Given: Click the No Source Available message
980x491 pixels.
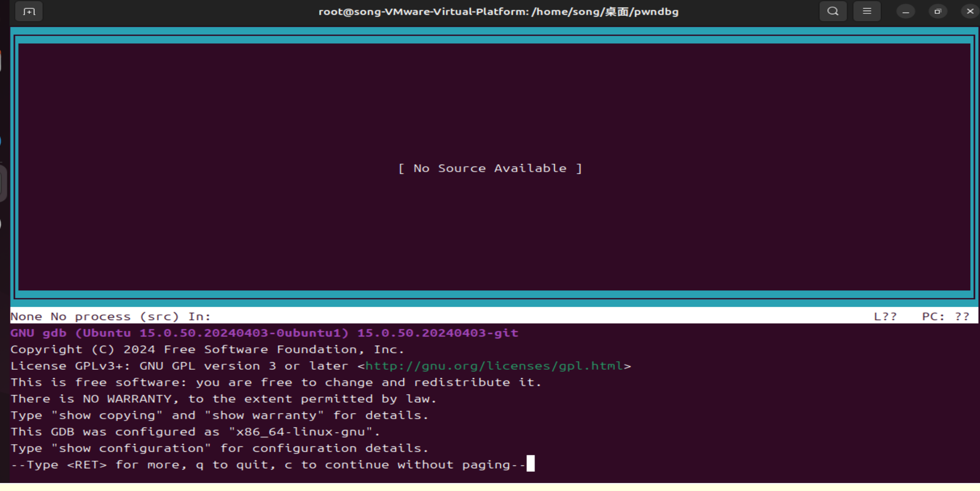Looking at the screenshot, I should click(x=490, y=169).
